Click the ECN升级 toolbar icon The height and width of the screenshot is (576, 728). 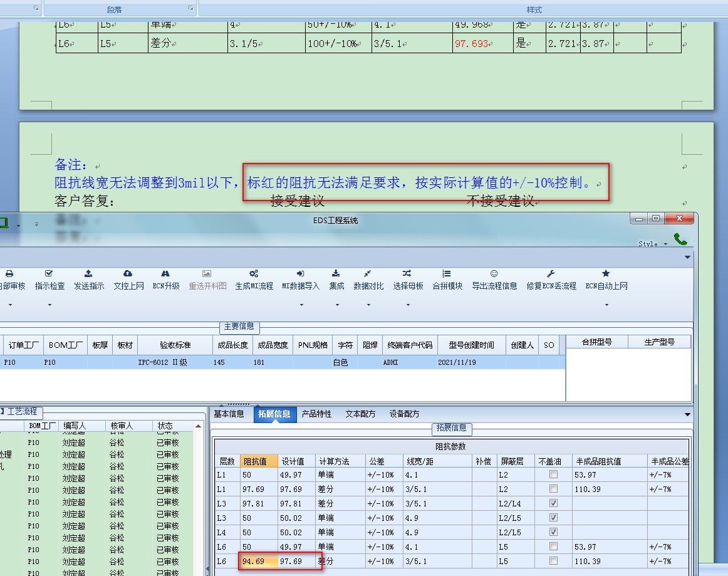tap(165, 274)
